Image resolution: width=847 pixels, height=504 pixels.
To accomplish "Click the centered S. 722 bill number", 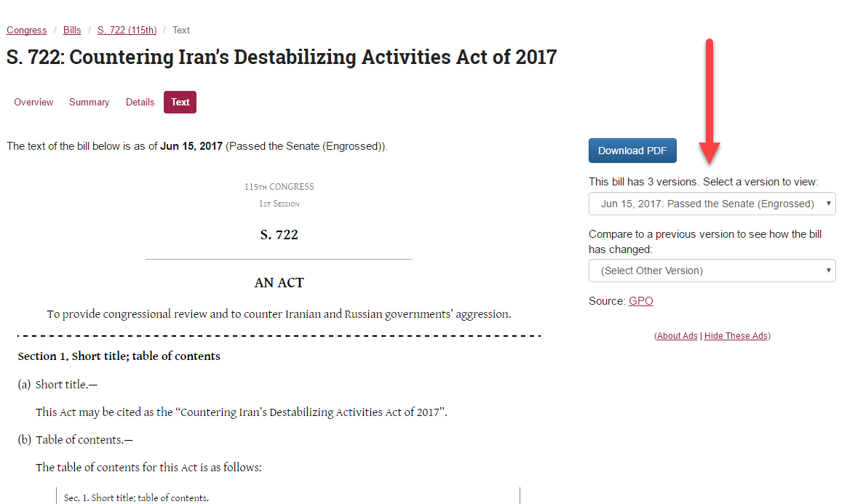I will (279, 235).
